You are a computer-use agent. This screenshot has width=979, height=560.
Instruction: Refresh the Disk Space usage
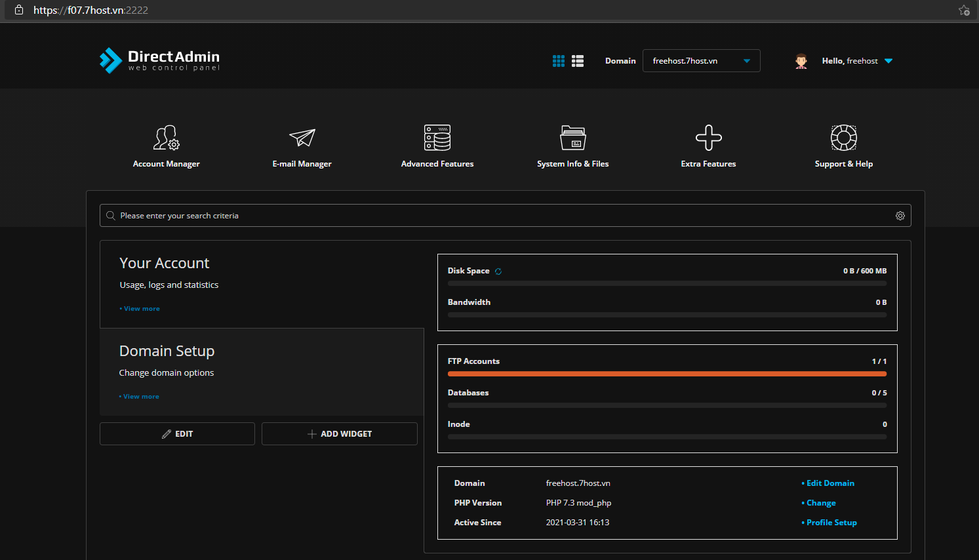pyautogui.click(x=498, y=271)
